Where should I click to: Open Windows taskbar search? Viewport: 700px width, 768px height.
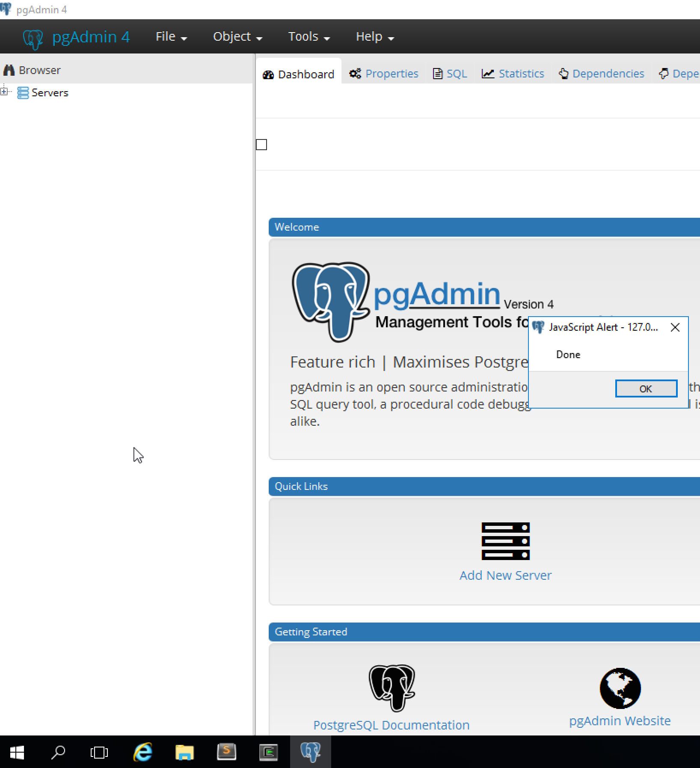[58, 752]
